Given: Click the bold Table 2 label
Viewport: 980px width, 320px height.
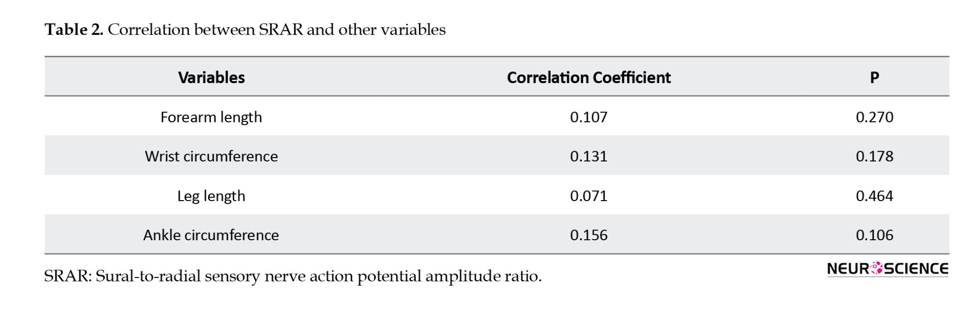Looking at the screenshot, I should point(74,30).
